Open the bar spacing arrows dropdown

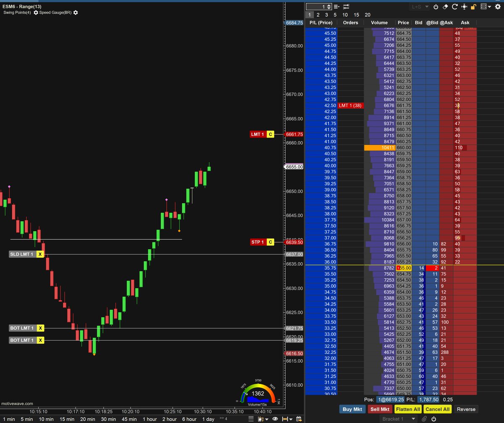pyautogui.click(x=287, y=419)
